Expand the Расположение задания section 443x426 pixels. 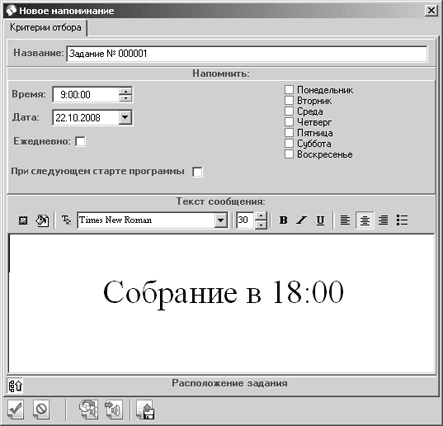[15, 386]
